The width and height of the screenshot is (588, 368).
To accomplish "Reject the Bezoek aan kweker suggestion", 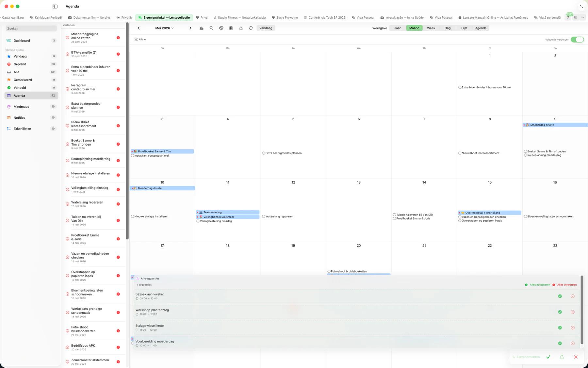I will (573, 296).
